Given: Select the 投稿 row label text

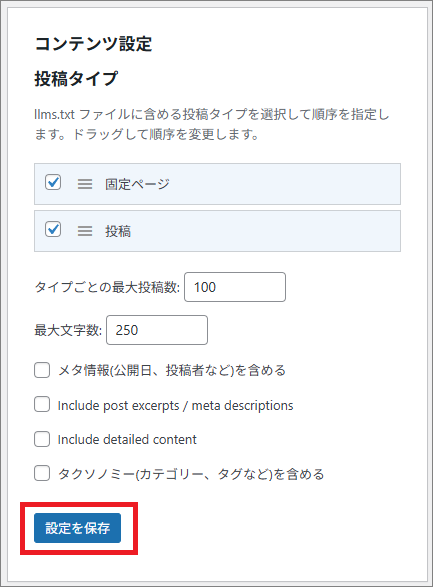Looking at the screenshot, I should 118,231.
